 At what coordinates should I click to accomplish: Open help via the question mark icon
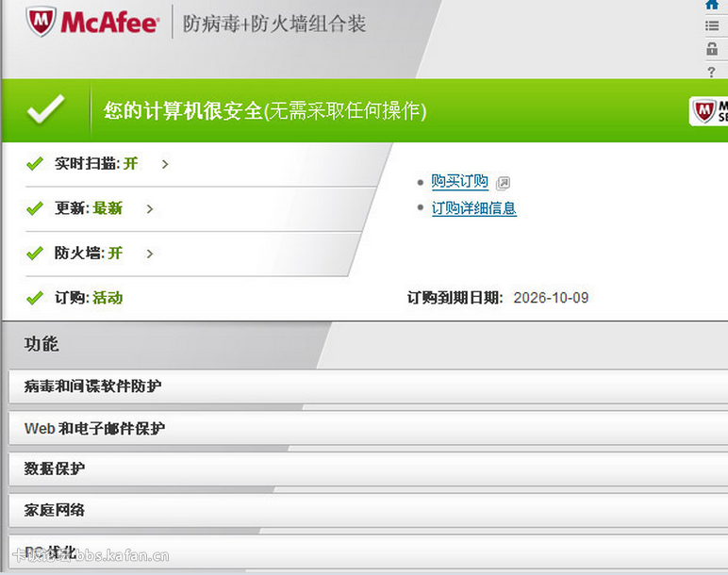[712, 72]
